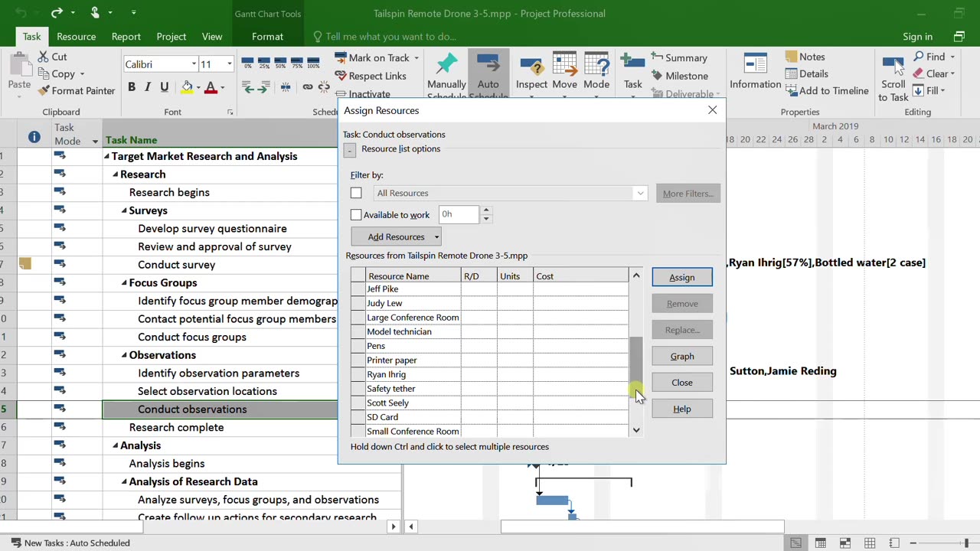Viewport: 980px width, 551px height.
Task: Click the info indicator column header icon
Action: [34, 137]
